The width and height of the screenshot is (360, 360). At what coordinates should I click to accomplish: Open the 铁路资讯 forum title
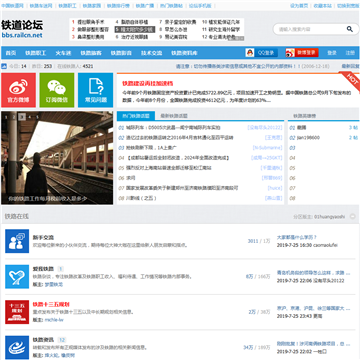coord(43,340)
